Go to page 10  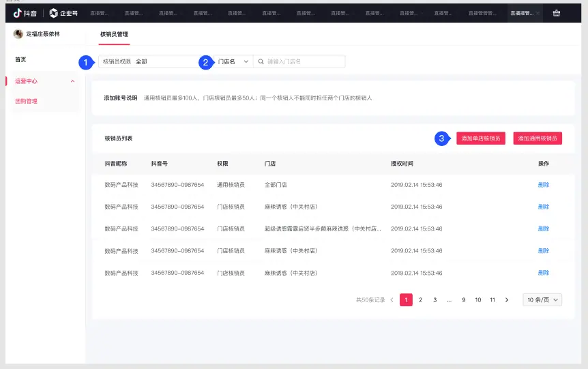478,300
